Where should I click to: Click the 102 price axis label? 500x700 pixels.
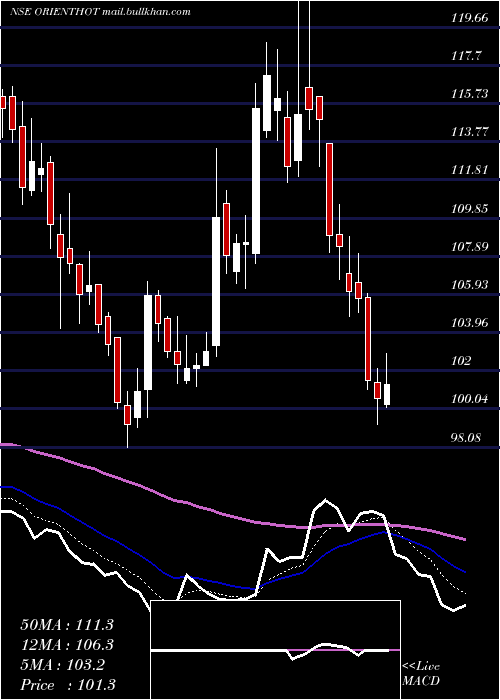(x=462, y=361)
